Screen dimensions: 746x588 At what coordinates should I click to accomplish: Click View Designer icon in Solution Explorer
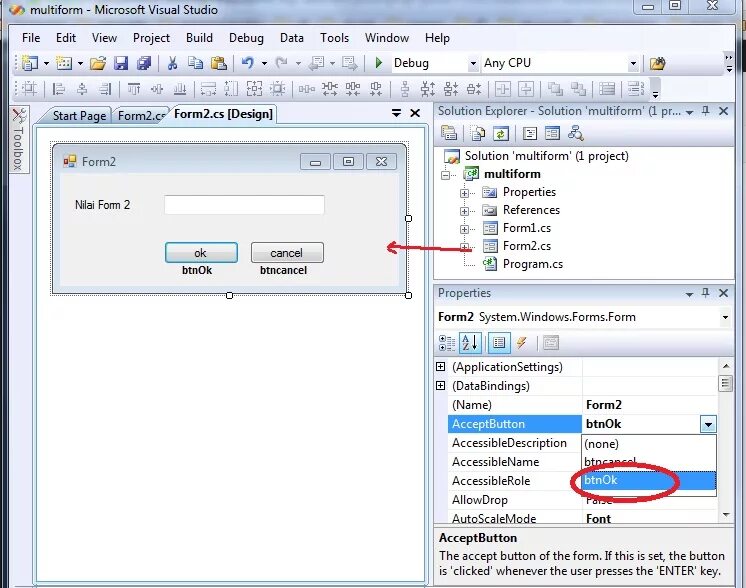tap(552, 133)
